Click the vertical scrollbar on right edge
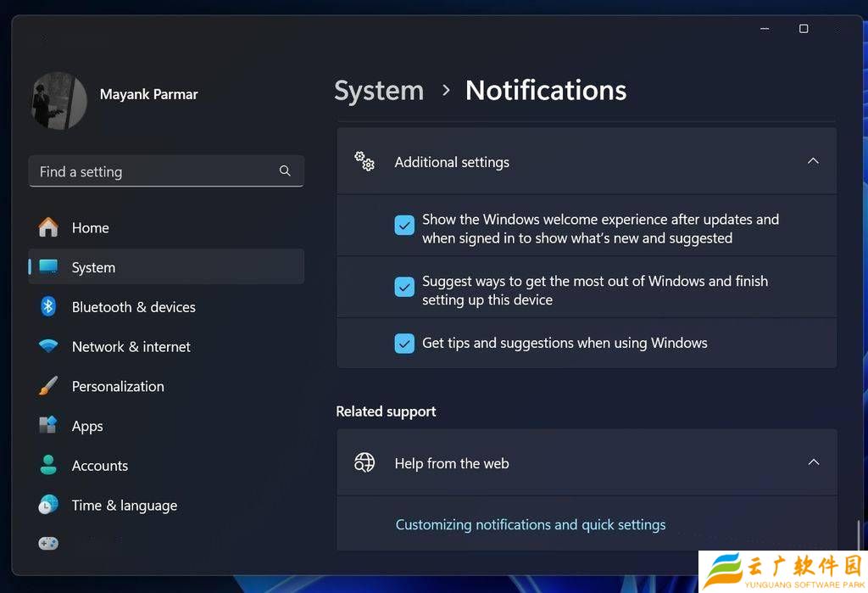This screenshot has width=868, height=593. [859, 534]
